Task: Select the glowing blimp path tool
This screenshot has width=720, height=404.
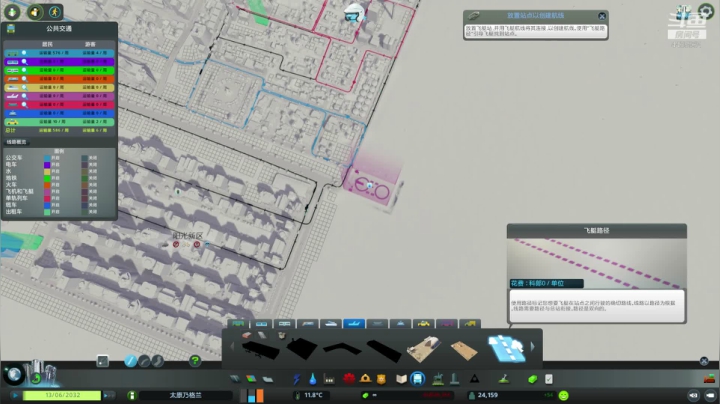Action: [x=506, y=349]
